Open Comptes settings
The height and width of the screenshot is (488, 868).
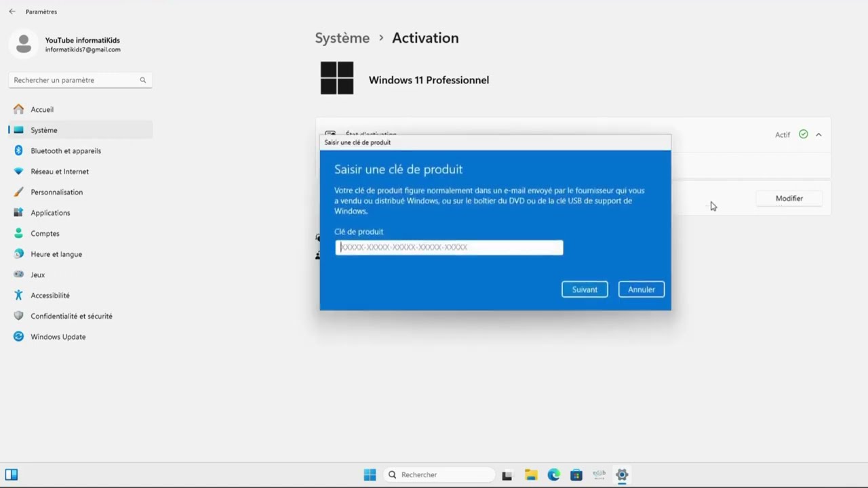point(80,233)
